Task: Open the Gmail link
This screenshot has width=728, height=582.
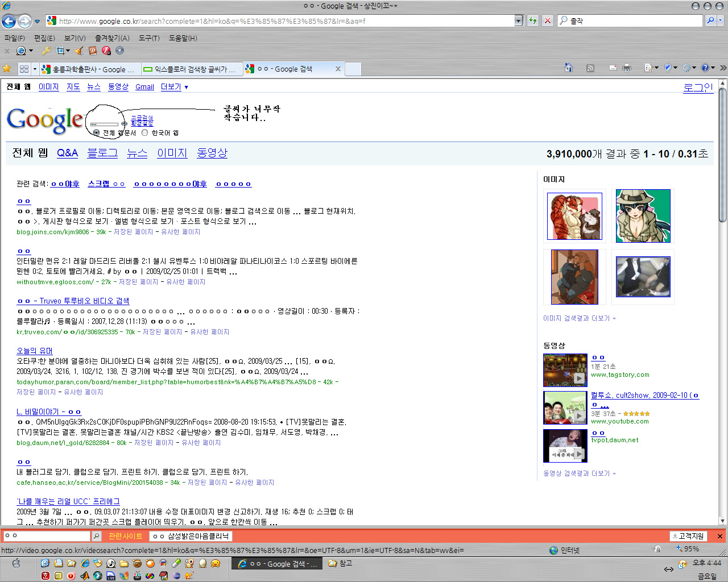Action: [144, 87]
